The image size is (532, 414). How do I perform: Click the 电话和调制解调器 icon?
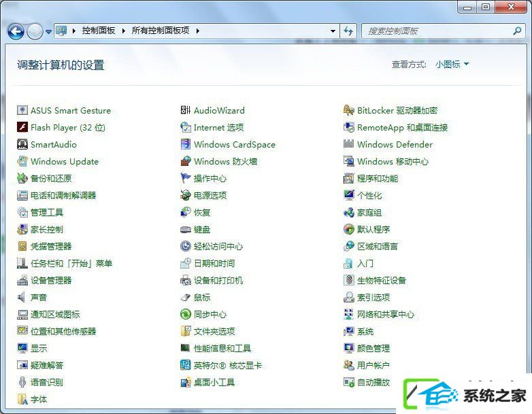point(22,195)
